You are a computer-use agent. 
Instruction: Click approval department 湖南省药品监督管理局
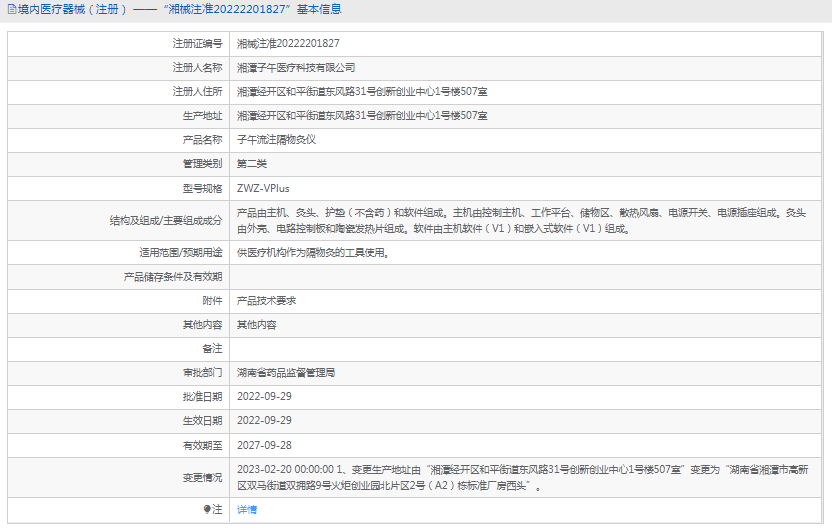tap(286, 373)
